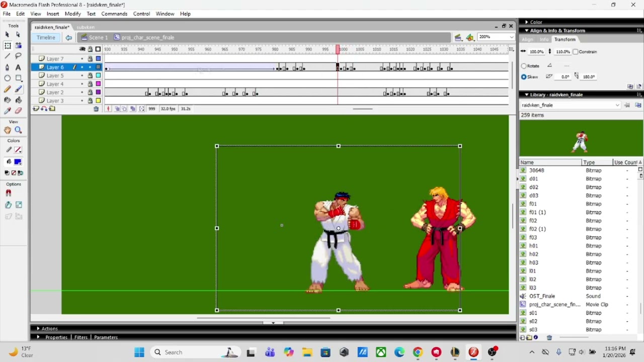Open the Filters tab
644x362 pixels.
coord(81,337)
